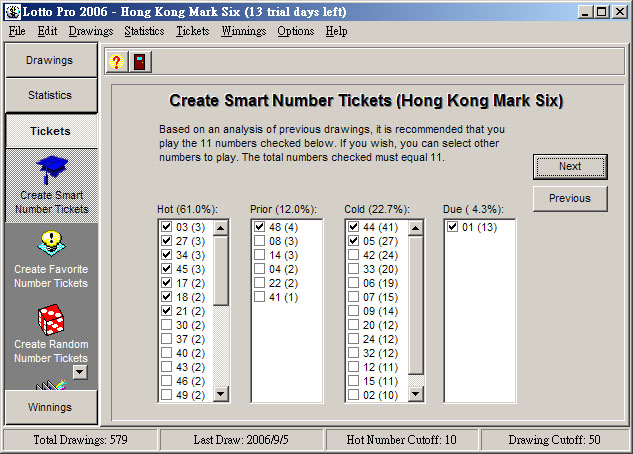The image size is (633, 454).
Task: Choose the Create Random Number Tickets dice icon
Action: click(50, 320)
